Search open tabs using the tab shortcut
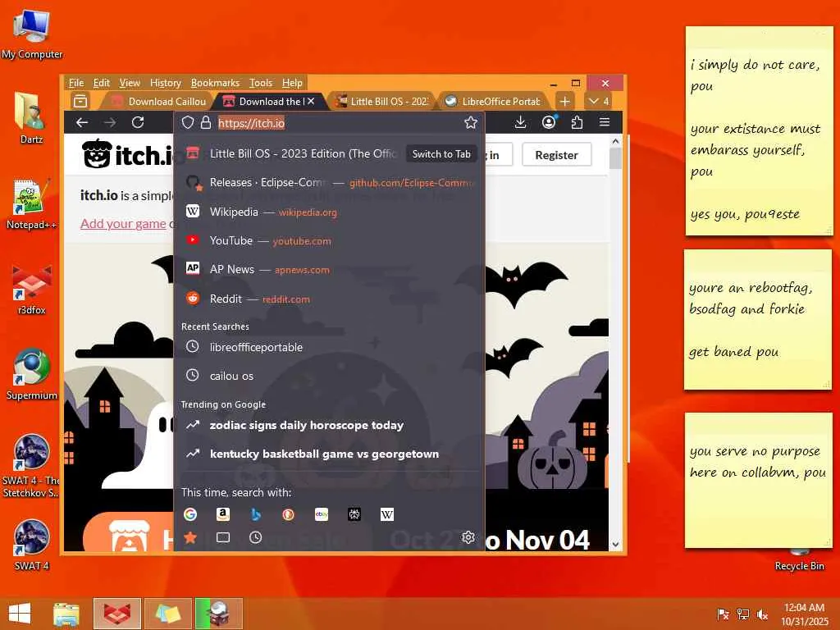Image resolution: width=840 pixels, height=630 pixels. pyautogui.click(x=223, y=537)
